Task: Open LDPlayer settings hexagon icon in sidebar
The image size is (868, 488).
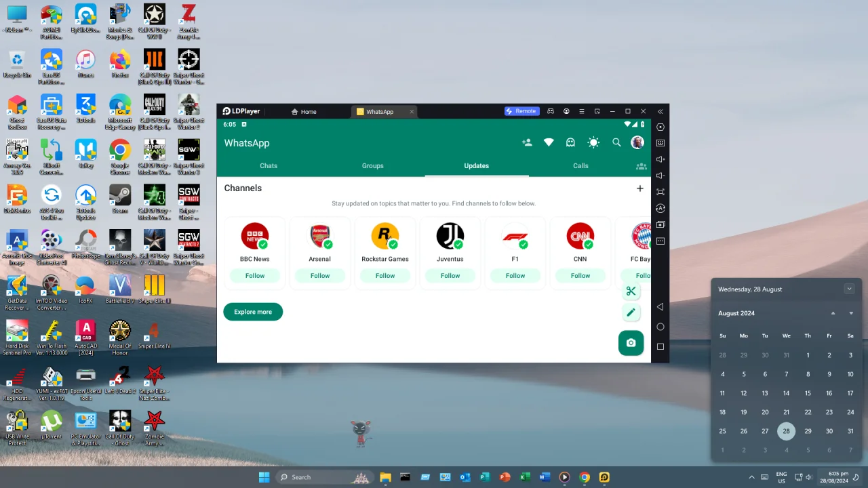Action: 660,127
